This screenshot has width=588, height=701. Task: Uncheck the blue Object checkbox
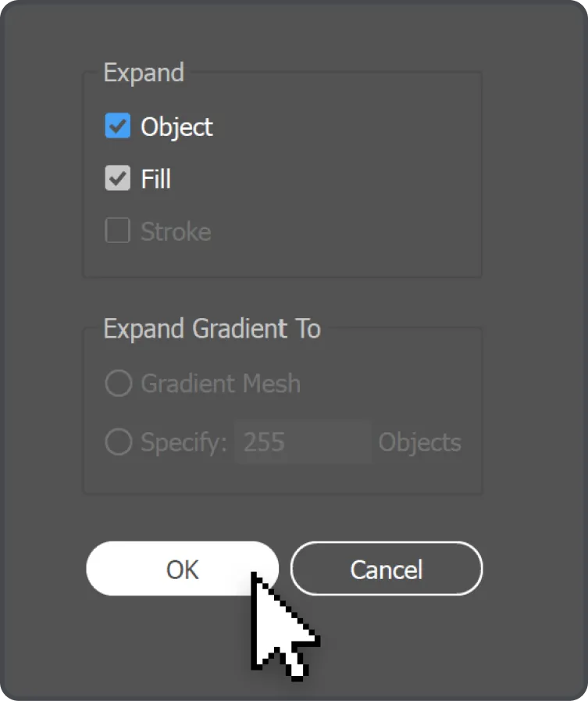coord(117,126)
